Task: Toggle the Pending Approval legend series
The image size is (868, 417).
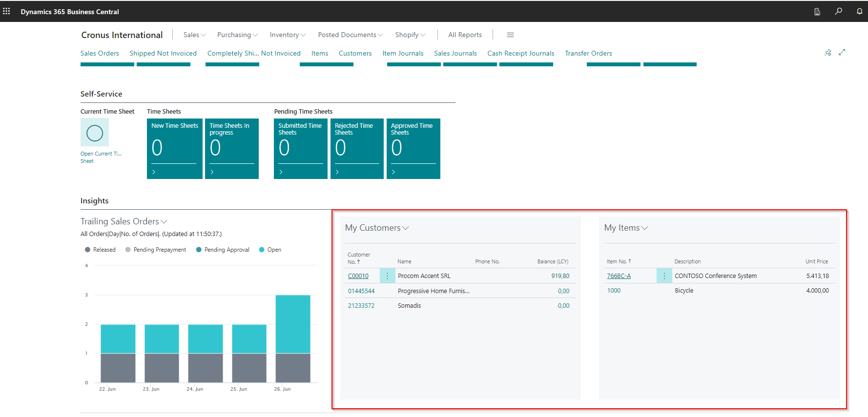Action: pos(223,250)
